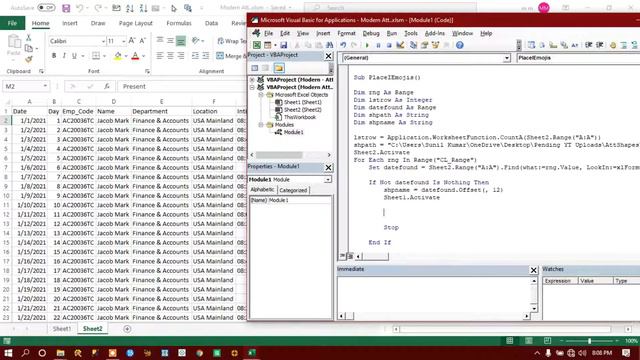
Task: Click the blue Help question mark icon
Action: tap(460, 45)
